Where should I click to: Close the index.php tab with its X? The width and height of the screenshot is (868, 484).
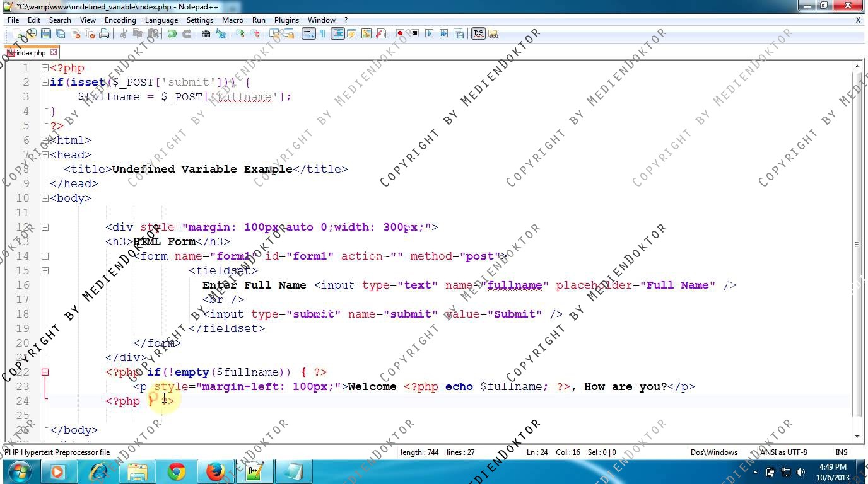[54, 52]
